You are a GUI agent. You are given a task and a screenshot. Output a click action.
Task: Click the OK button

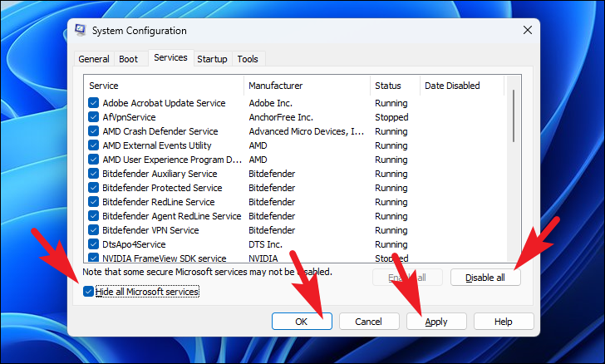(x=302, y=322)
